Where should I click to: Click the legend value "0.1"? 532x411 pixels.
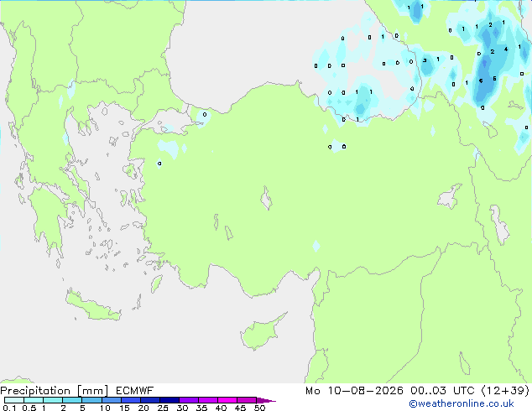[x=9, y=408]
